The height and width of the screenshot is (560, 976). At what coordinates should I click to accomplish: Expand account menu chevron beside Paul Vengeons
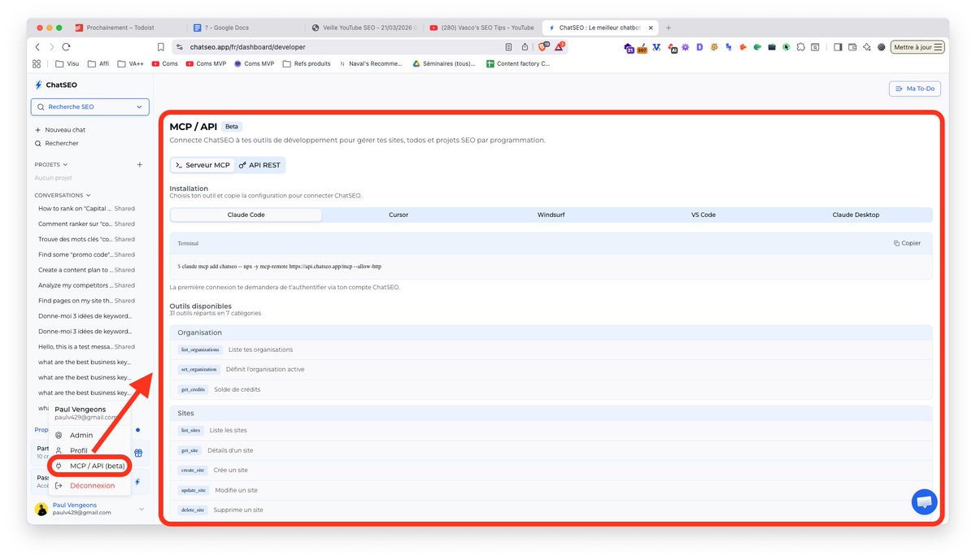point(142,509)
